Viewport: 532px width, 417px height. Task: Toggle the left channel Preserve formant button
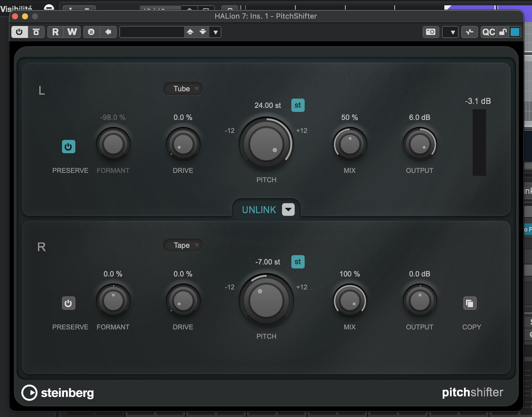(x=68, y=147)
